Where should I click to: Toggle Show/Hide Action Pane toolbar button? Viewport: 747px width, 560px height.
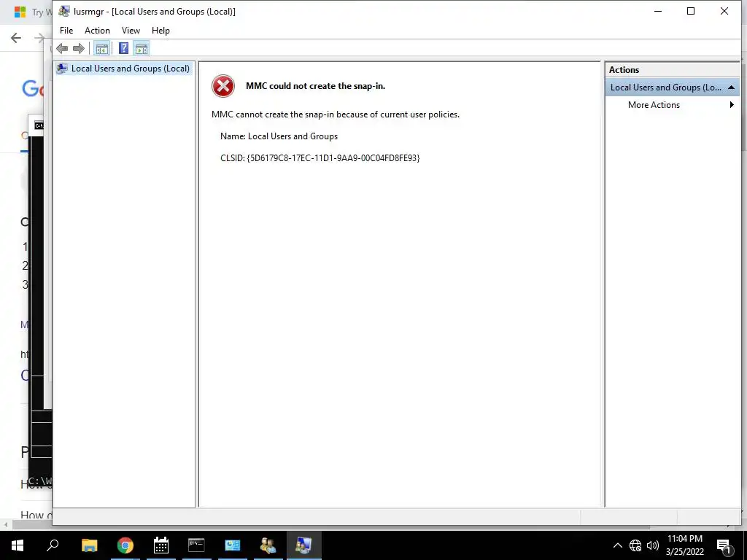click(x=142, y=48)
